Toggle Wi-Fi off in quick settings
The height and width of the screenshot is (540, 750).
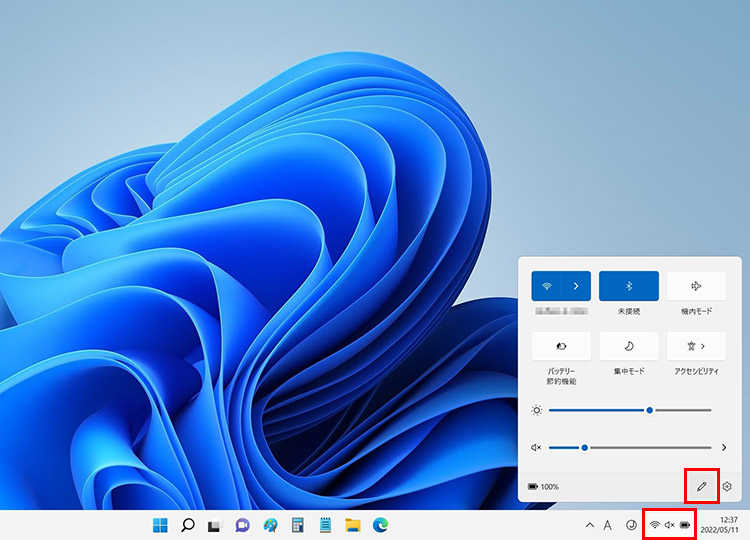[x=546, y=286]
